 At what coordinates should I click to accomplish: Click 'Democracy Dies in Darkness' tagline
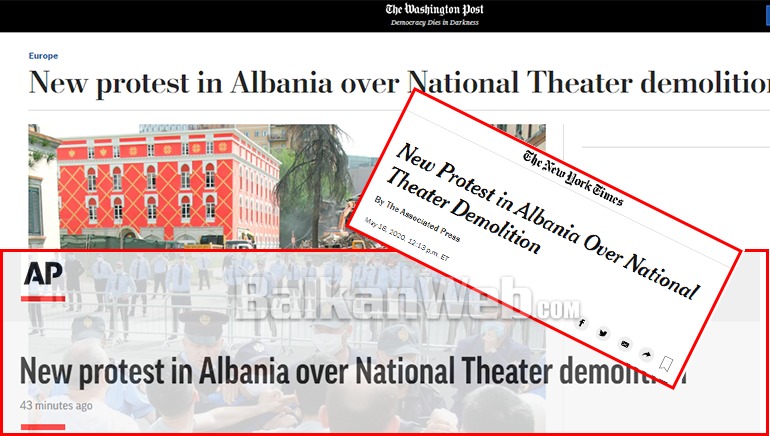pyautogui.click(x=435, y=23)
